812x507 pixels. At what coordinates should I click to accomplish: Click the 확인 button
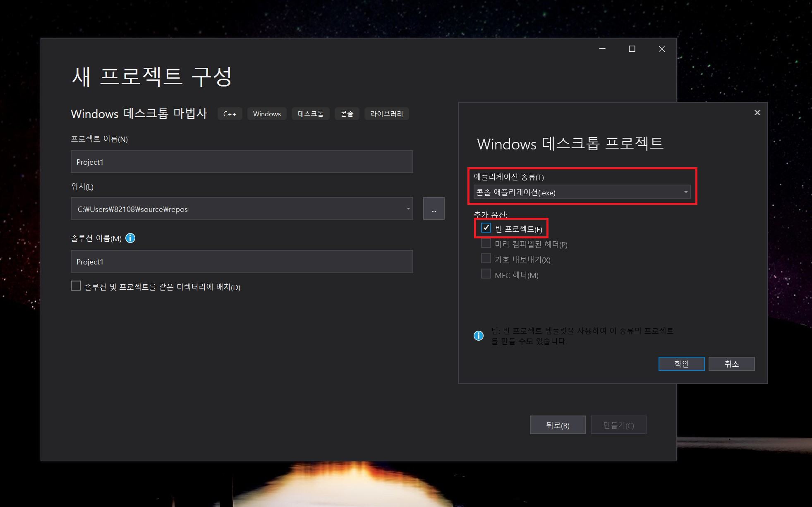(681, 364)
